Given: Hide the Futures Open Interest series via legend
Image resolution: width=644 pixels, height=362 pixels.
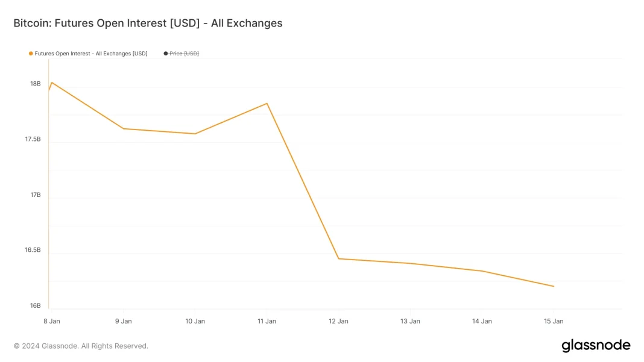Looking at the screenshot, I should pyautogui.click(x=90, y=54).
